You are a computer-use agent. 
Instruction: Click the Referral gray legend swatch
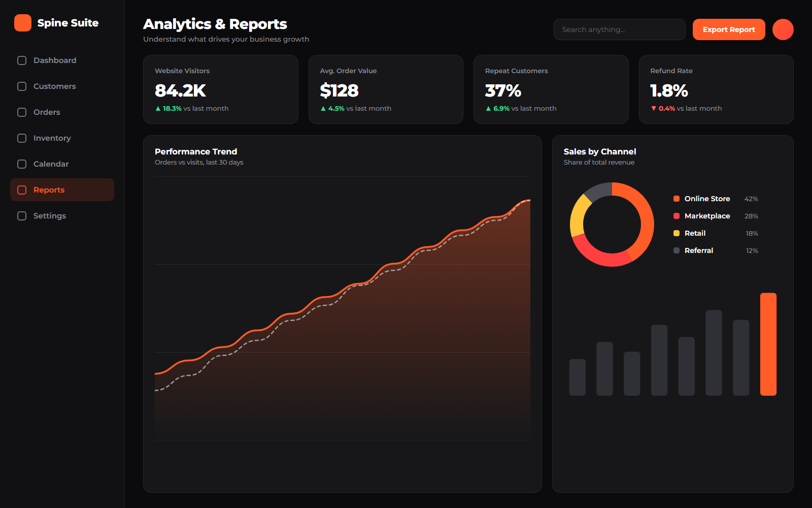click(x=676, y=250)
